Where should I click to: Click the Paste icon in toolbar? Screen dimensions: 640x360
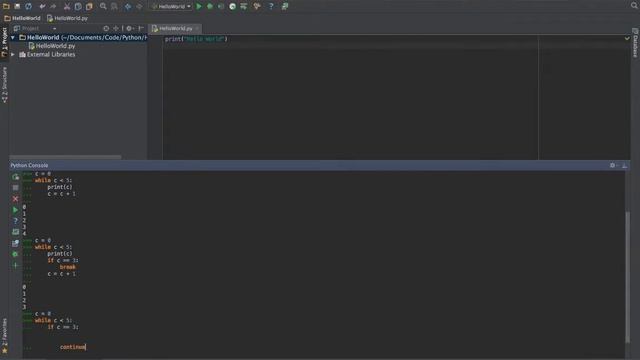coord(89,7)
